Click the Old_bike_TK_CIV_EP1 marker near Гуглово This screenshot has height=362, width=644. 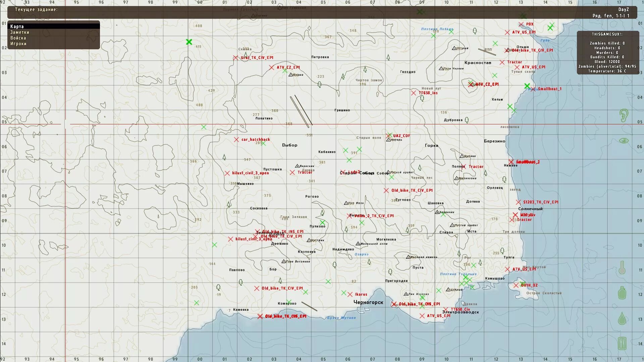tap(386, 191)
